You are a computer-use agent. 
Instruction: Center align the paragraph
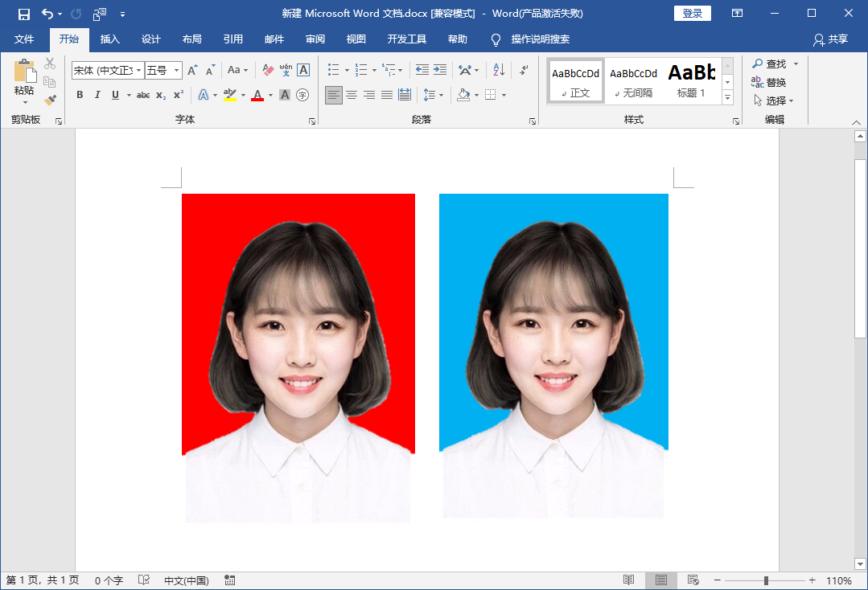352,95
